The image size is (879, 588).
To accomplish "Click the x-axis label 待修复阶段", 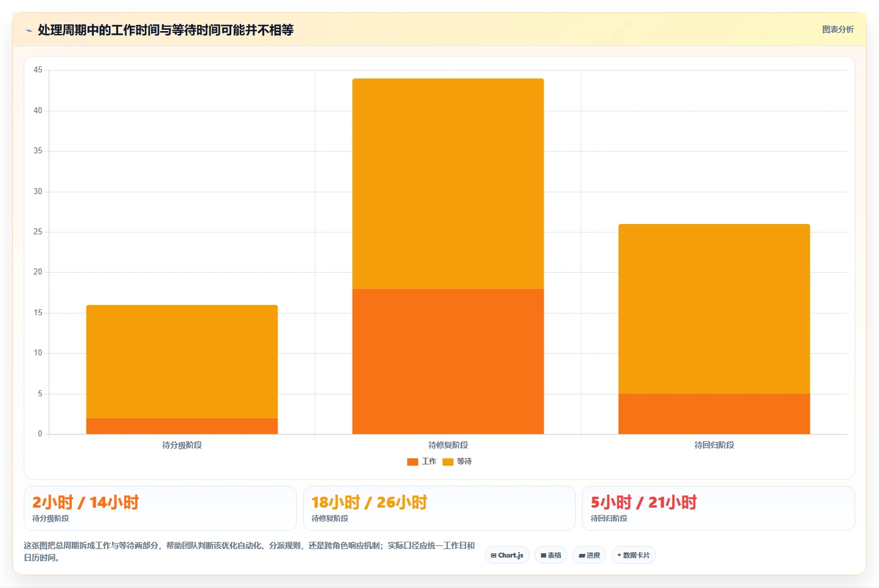I will pos(448,445).
